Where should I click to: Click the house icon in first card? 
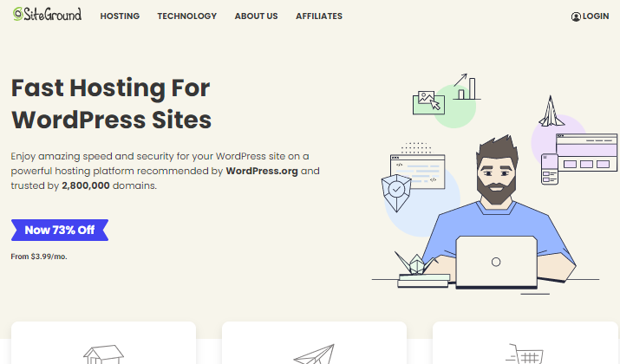(x=103, y=354)
